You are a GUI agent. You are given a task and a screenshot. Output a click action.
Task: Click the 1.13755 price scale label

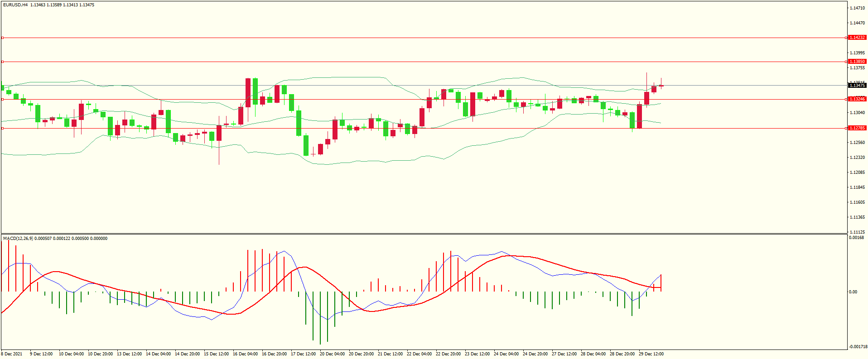coord(857,68)
